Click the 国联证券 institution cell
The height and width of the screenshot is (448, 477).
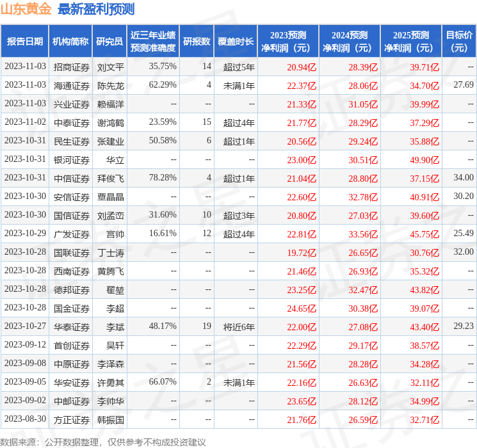pos(72,253)
